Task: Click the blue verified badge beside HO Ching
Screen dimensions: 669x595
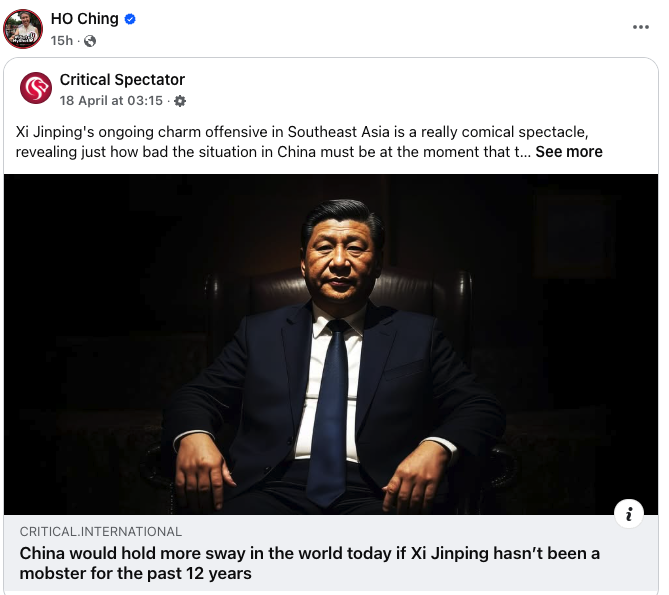Action: pos(130,19)
